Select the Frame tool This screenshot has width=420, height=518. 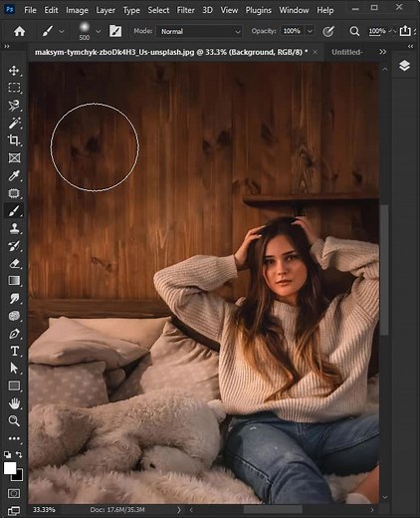click(14, 157)
